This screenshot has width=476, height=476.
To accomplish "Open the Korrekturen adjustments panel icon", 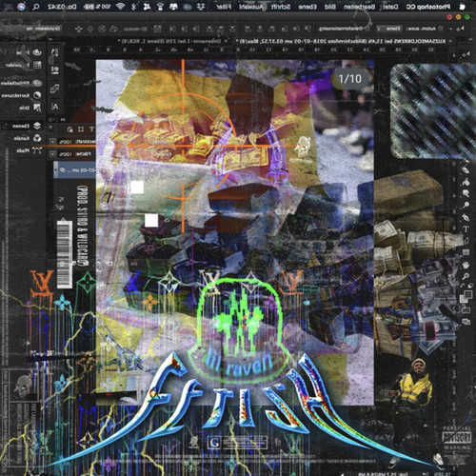I will point(37,95).
